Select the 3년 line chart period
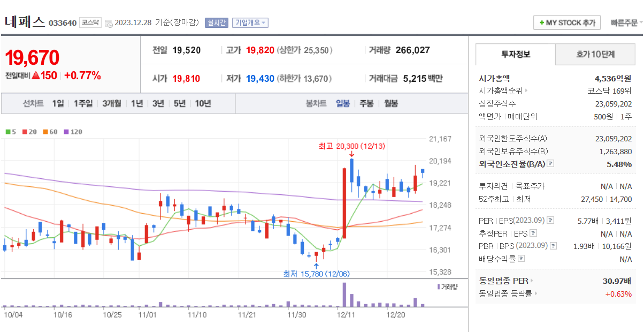644x332 pixels. click(x=158, y=104)
